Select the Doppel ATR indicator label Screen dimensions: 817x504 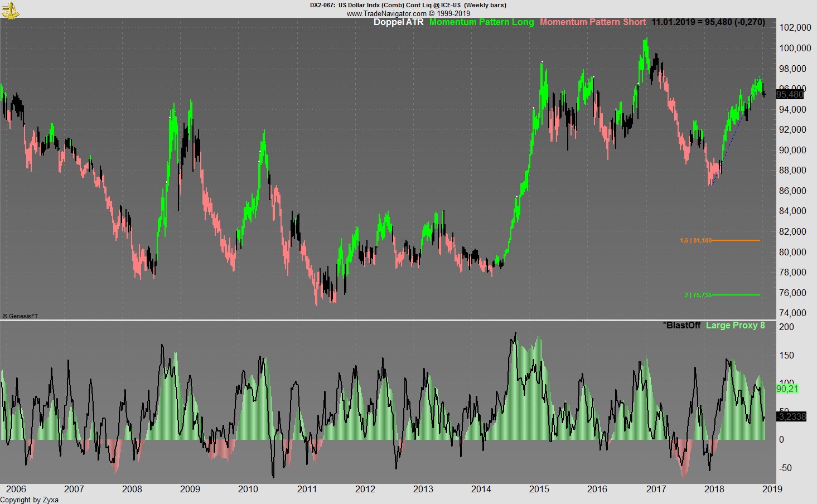tap(398, 22)
